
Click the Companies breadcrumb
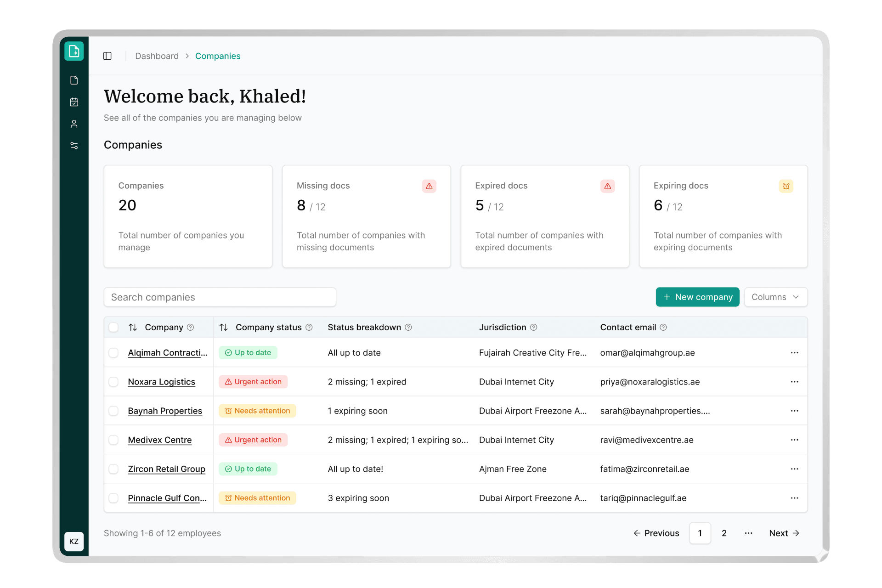click(x=218, y=56)
